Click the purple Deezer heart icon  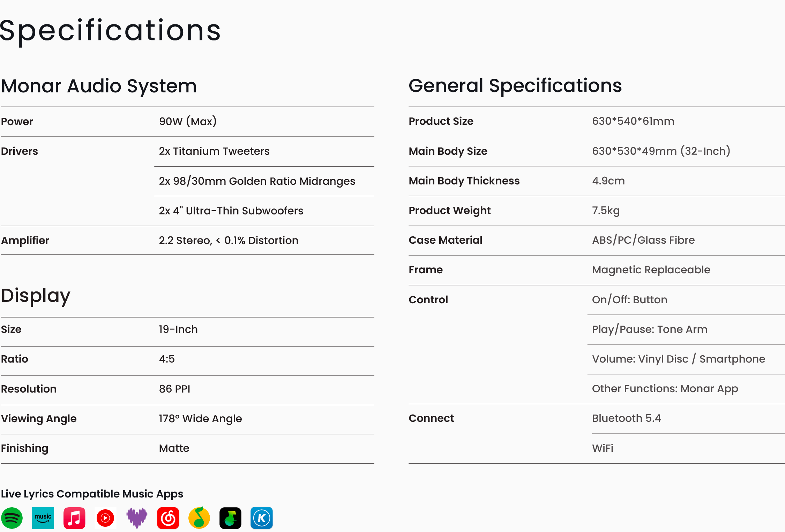[x=137, y=518]
